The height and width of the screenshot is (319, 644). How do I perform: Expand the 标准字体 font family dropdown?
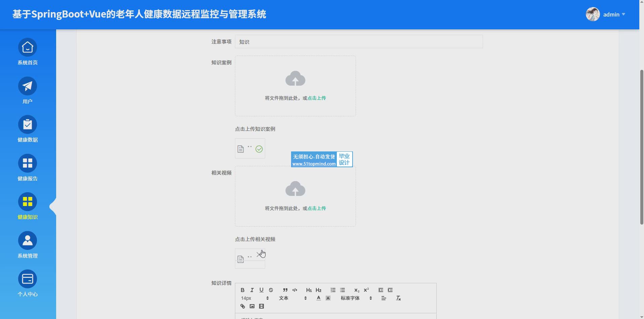tap(356, 298)
